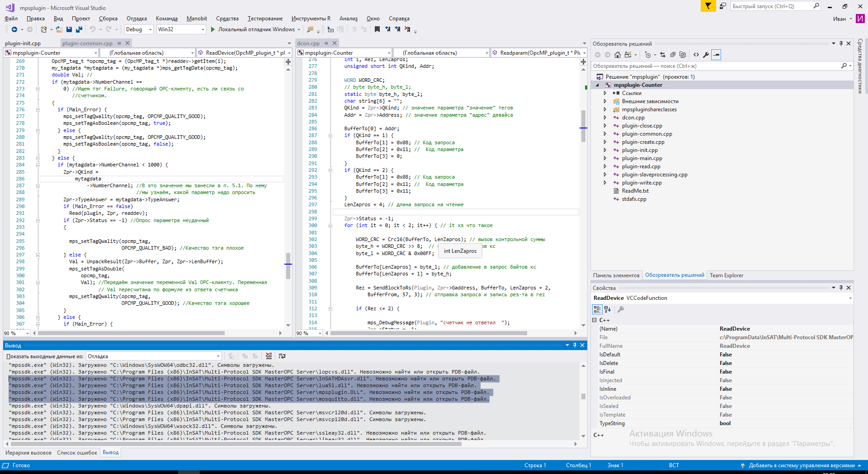This screenshot has height=474, width=868.
Task: Click the feedback notifications flag icon
Action: [x=708, y=6]
